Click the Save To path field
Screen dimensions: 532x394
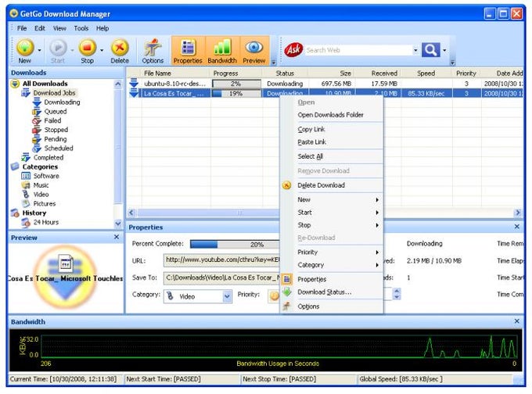coord(222,278)
